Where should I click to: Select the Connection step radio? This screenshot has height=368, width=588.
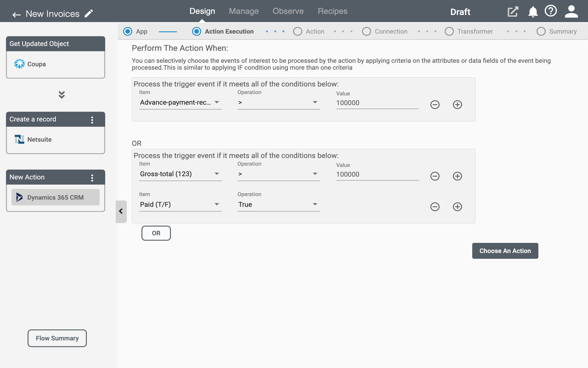point(366,32)
